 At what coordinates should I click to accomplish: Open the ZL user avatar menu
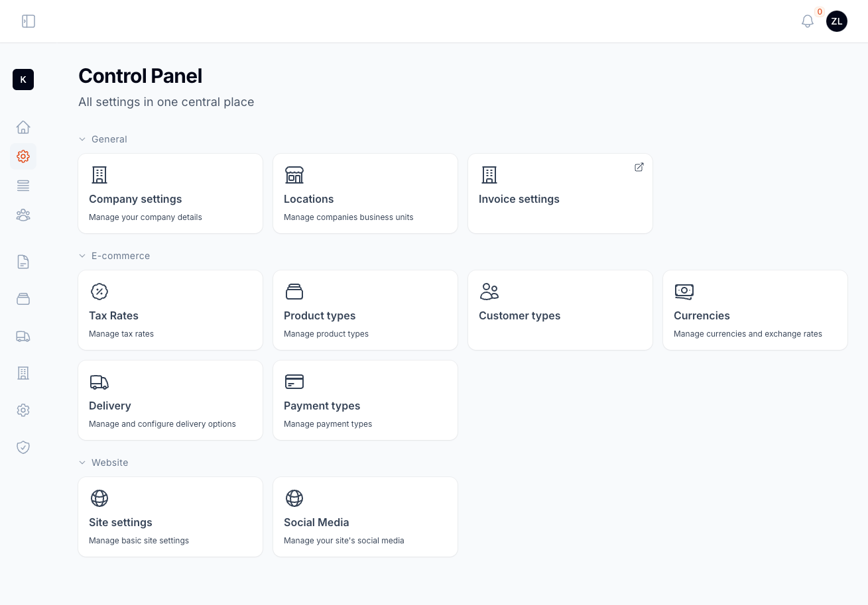[x=836, y=21]
